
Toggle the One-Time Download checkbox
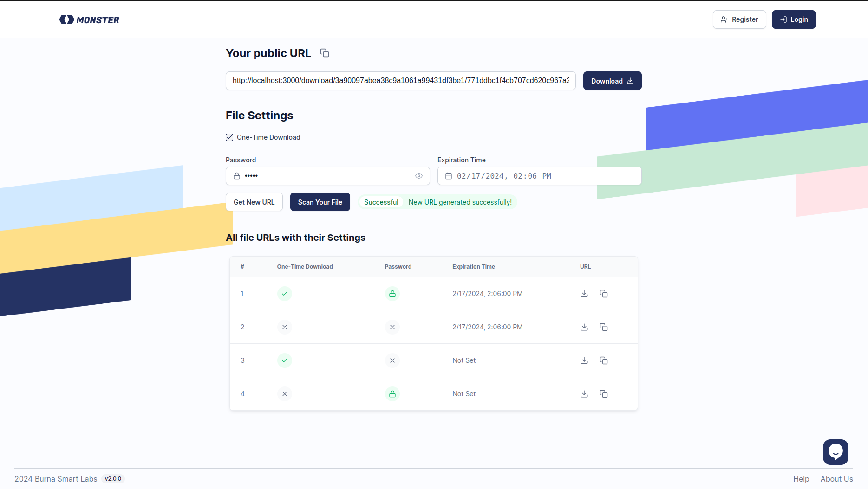pos(229,137)
